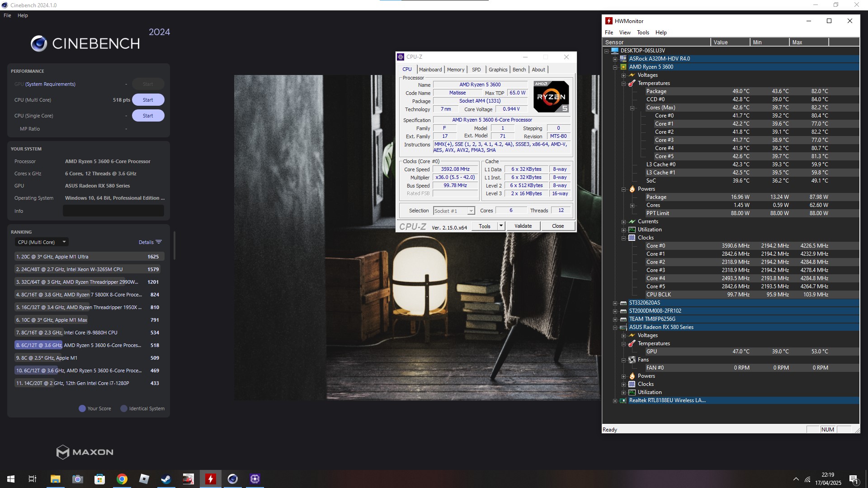Collapse the DESKTOP-06SLU3V tree node
Image resolution: width=868 pixels, height=488 pixels.
coord(607,51)
